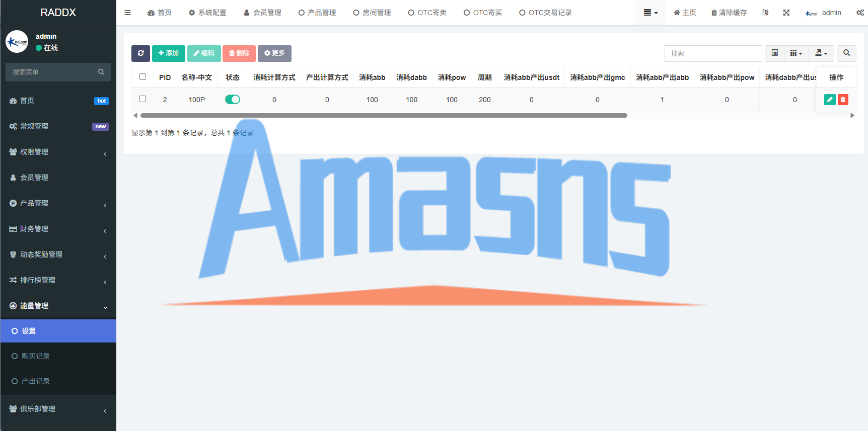Toggle the table card view icon
The height and width of the screenshot is (431, 868).
point(775,53)
